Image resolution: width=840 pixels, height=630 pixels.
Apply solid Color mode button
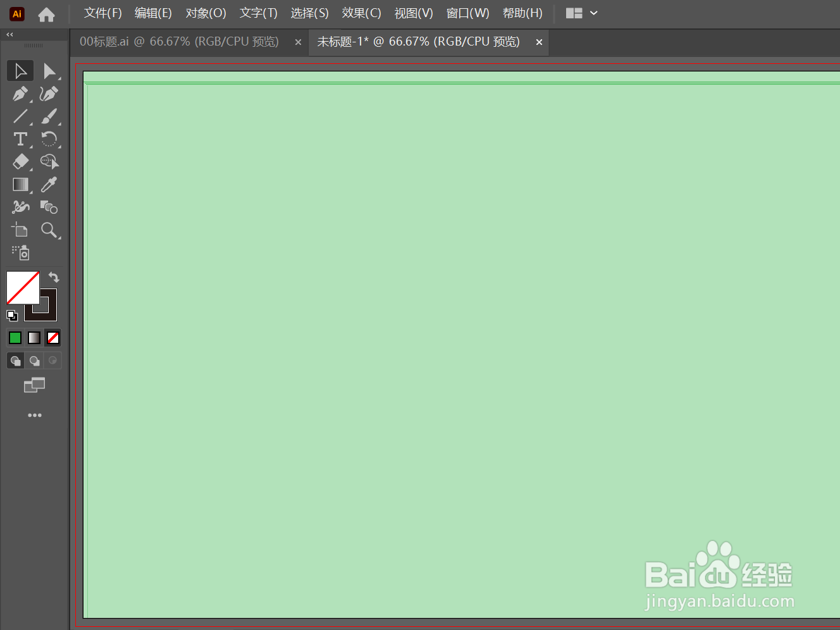pyautogui.click(x=15, y=338)
